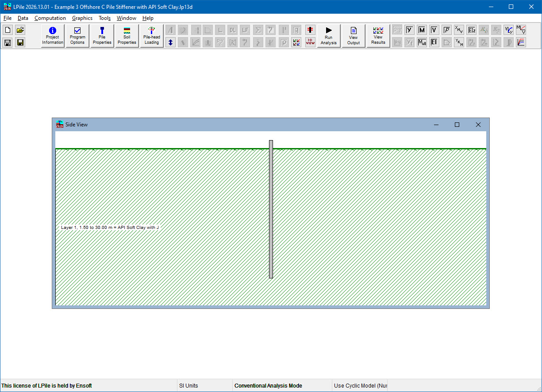Open the Window menu
This screenshot has width=542, height=392.
click(x=127, y=18)
